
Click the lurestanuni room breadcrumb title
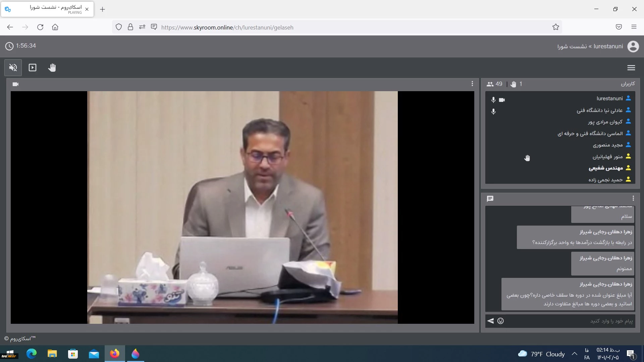click(x=590, y=46)
